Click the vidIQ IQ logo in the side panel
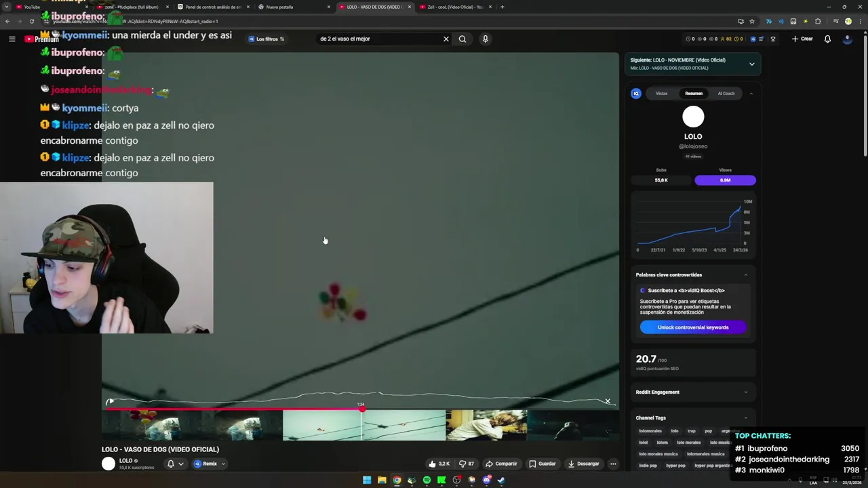The width and height of the screenshot is (868, 488). 636,94
